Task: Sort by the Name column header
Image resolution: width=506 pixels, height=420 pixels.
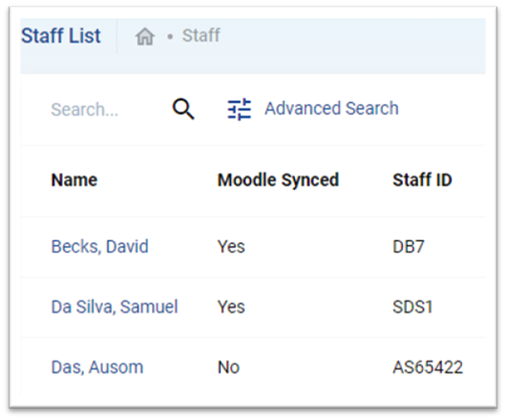Action: [74, 180]
